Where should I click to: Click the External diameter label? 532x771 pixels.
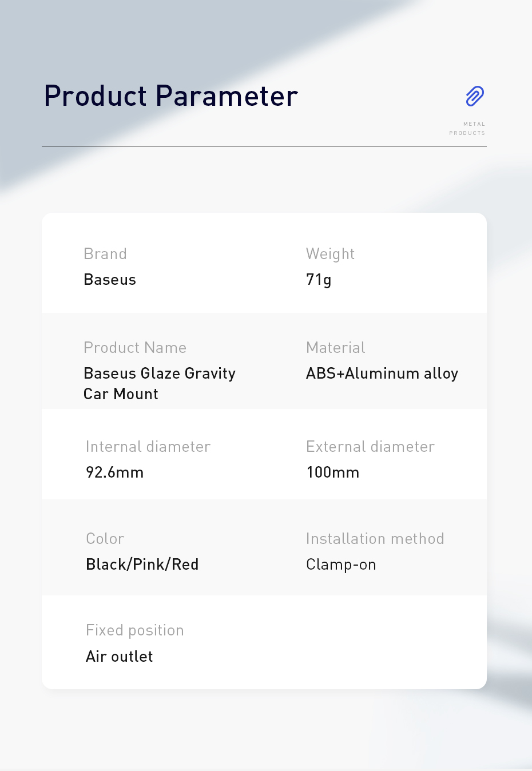pyautogui.click(x=370, y=447)
